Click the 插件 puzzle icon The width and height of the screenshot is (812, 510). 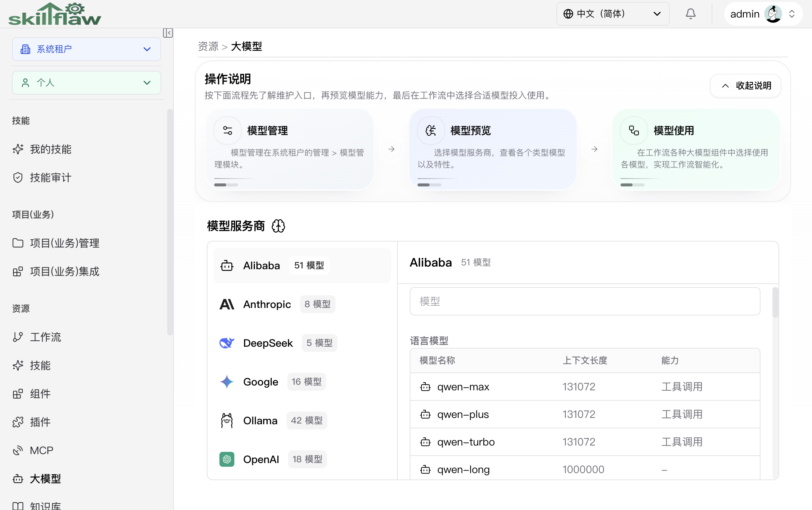(x=18, y=422)
